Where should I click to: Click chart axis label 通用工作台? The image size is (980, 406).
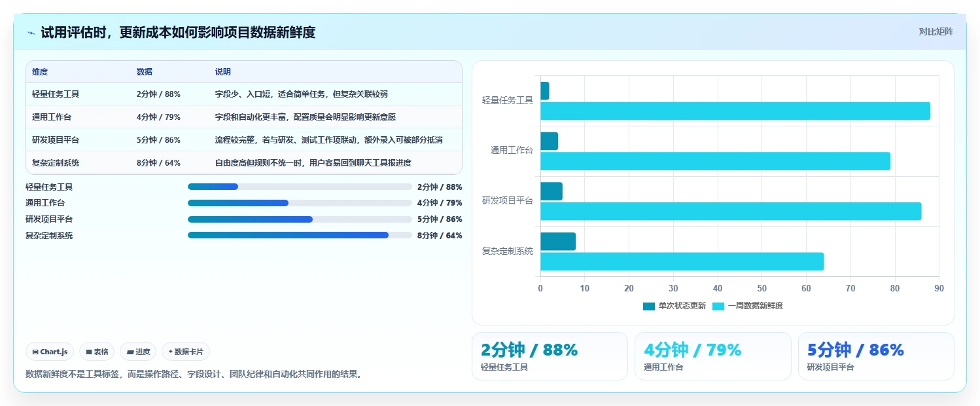[x=512, y=151]
